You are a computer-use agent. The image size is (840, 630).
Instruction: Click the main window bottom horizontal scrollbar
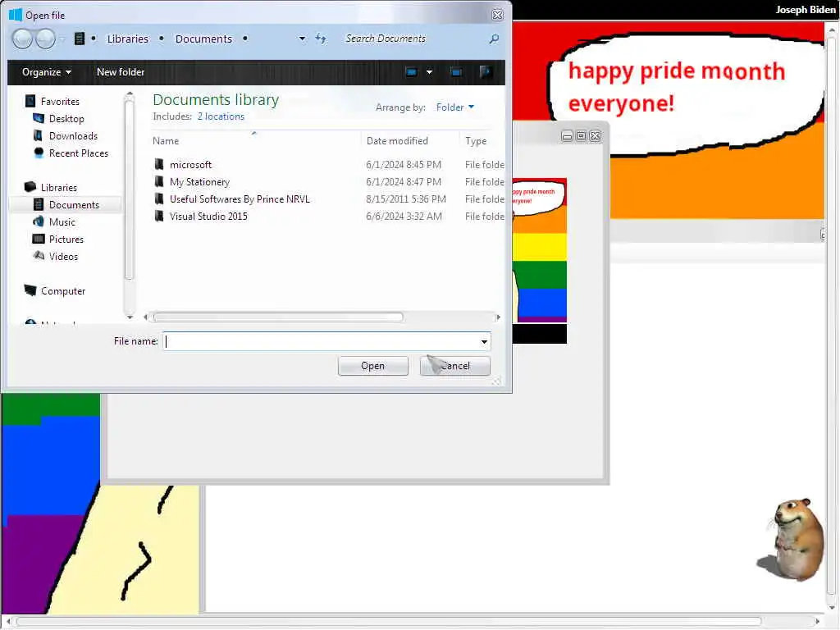[389, 622]
